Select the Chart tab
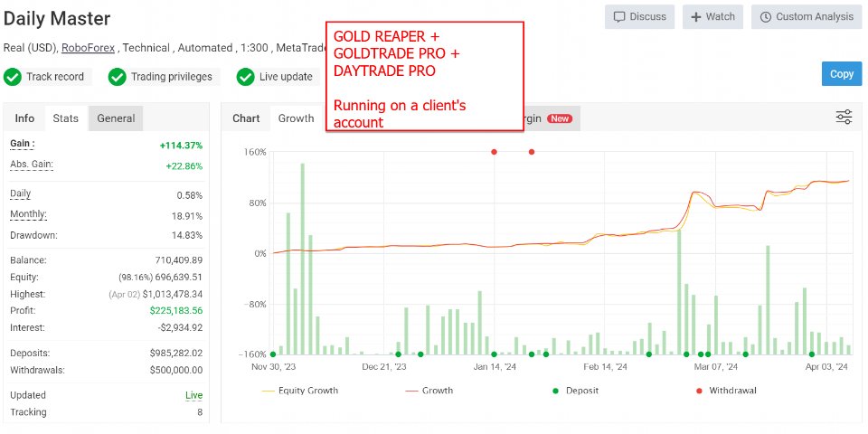Screen dimensions: 868x434 click(246, 118)
